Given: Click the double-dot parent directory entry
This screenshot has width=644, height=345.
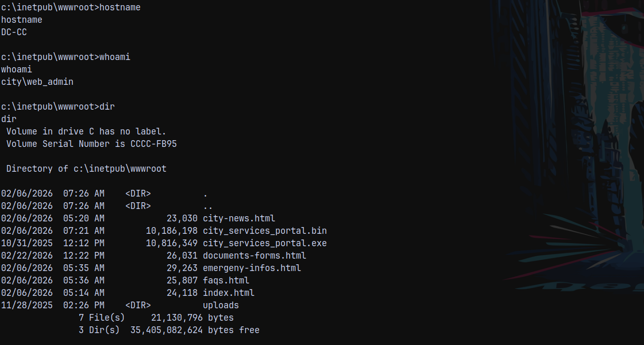Looking at the screenshot, I should click(x=205, y=206).
